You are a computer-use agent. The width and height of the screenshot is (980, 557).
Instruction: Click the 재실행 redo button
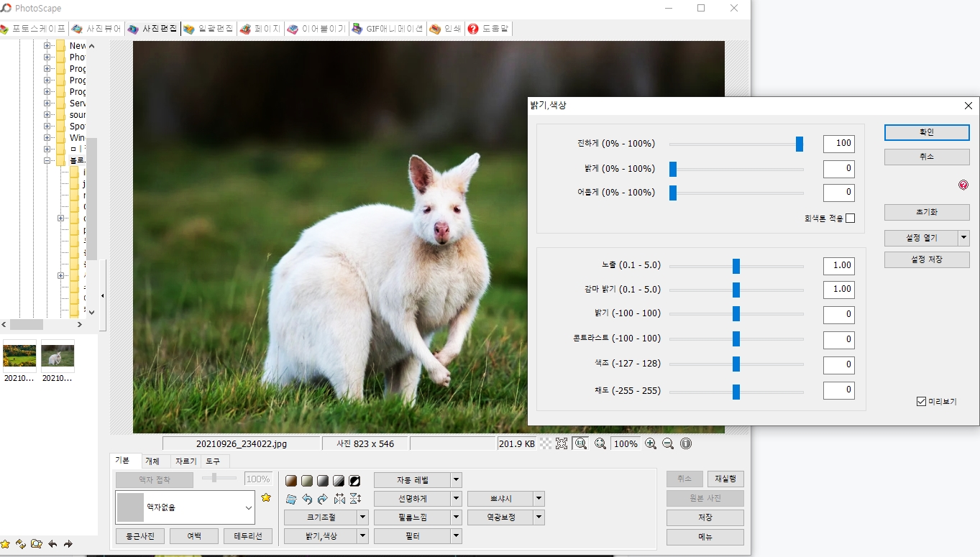[725, 479]
